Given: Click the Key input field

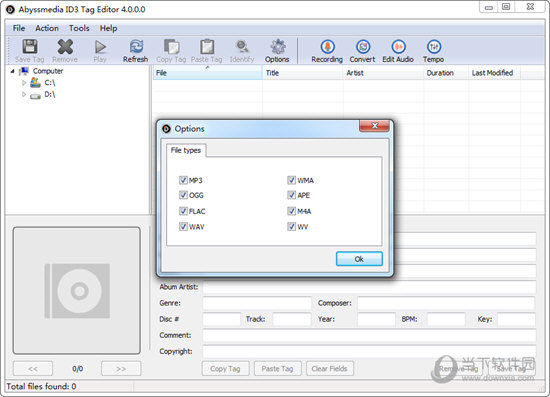Looking at the screenshot, I should click(x=517, y=319).
